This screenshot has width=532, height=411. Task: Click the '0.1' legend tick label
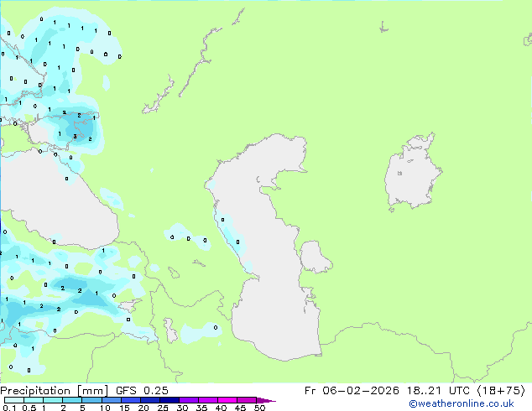pos(9,408)
